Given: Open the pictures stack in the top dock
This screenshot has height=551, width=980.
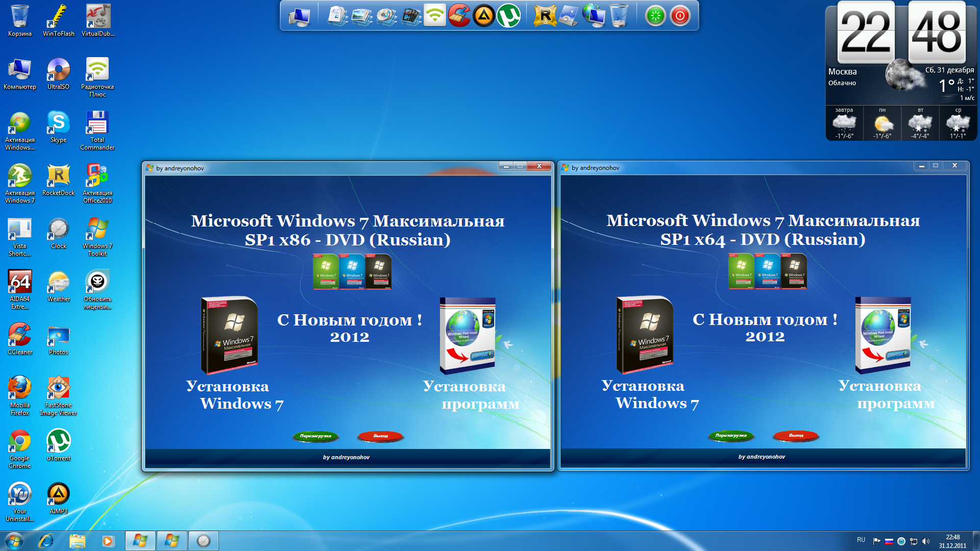Looking at the screenshot, I should [362, 16].
